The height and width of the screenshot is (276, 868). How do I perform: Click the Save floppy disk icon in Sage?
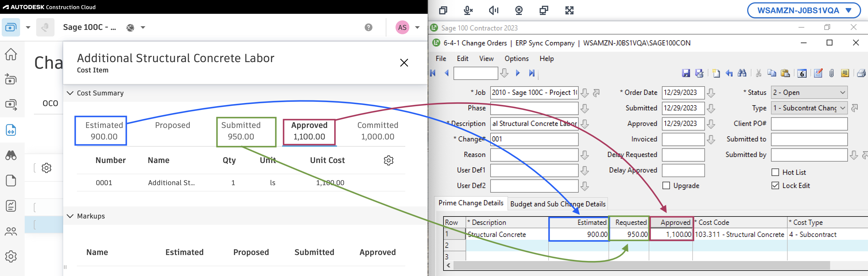(686, 73)
